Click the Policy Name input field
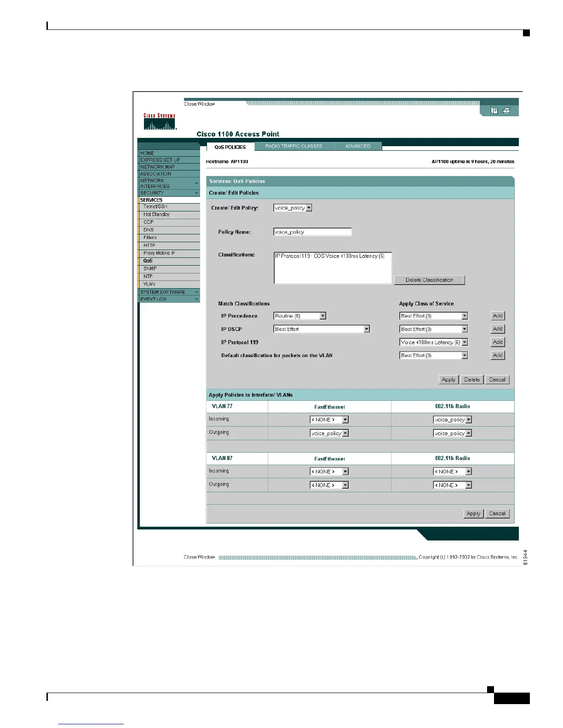The image size is (563, 728). [312, 232]
